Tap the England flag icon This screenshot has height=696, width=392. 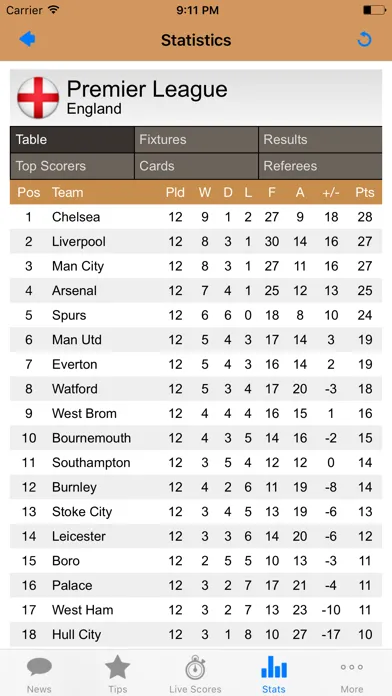click(38, 98)
